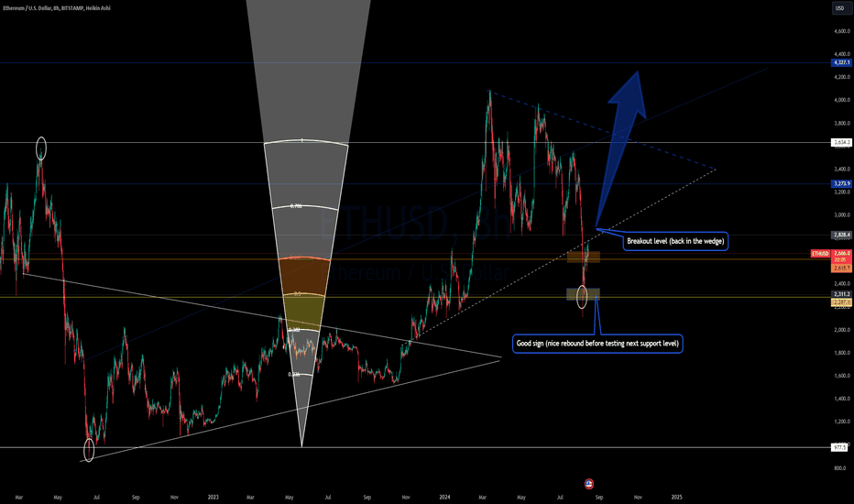The image size is (854, 504).
Task: Click the 1,800.0 price scale tick
Action: (x=841, y=353)
